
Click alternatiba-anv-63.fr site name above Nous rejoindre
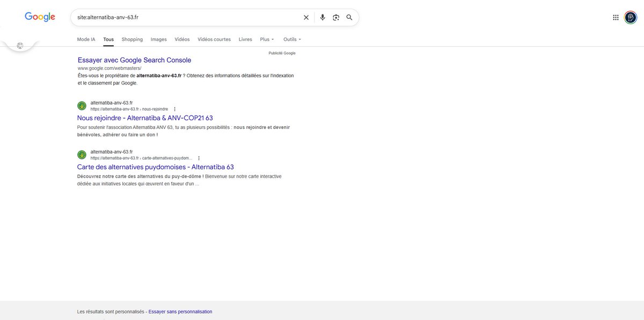pyautogui.click(x=112, y=103)
